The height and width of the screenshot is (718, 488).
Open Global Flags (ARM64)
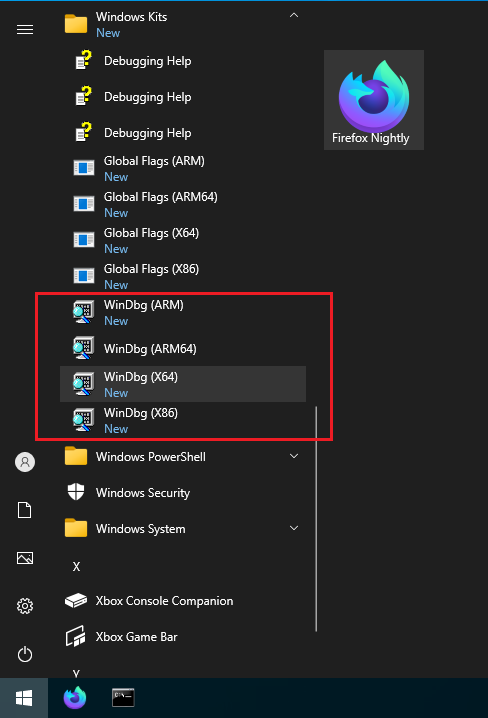[183, 204]
